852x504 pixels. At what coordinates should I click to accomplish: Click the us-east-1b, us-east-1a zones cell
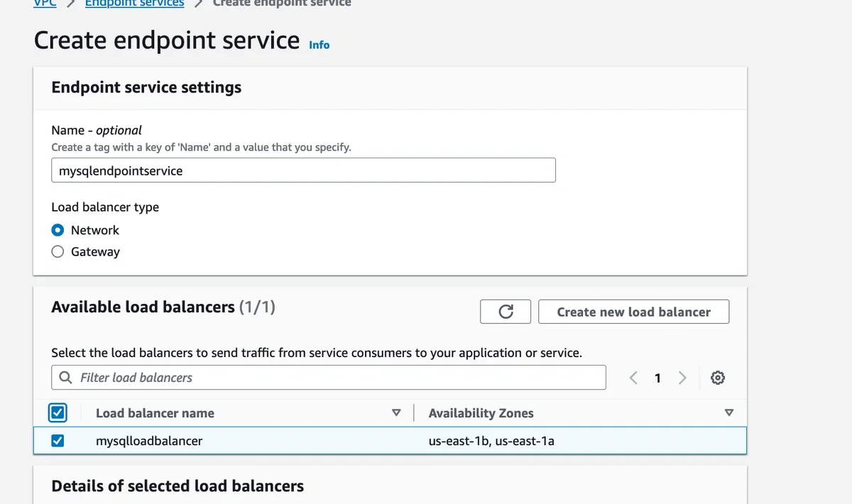491,441
